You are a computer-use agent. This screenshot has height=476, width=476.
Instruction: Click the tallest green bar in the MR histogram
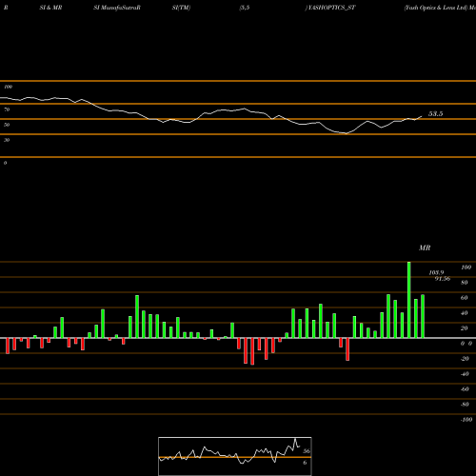click(408, 300)
